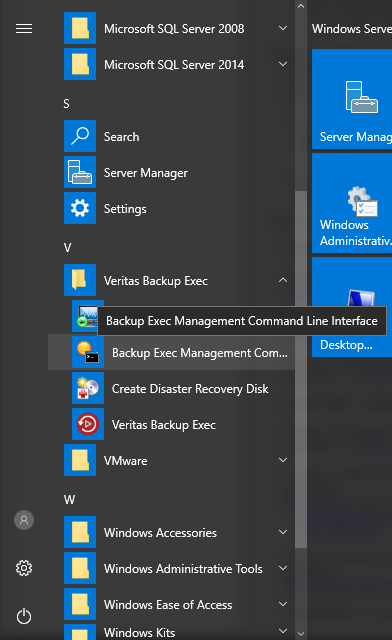Open the Windows Administrative Tools tile

point(352,203)
